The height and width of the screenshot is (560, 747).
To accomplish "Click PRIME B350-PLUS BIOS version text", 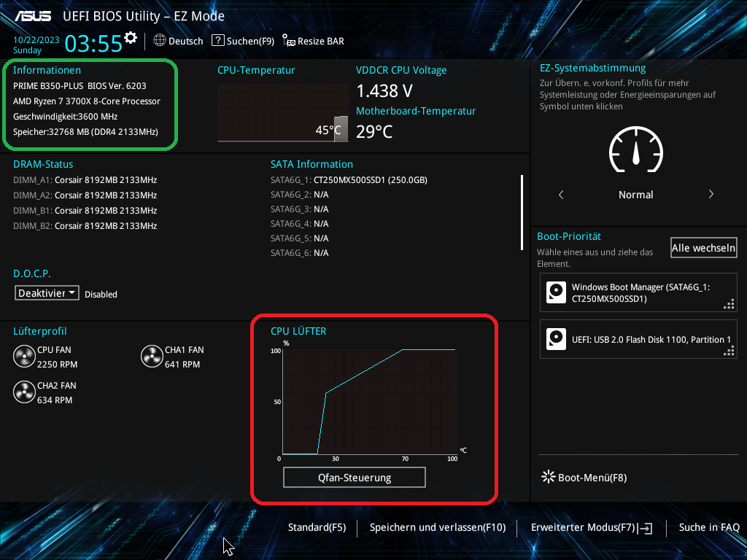I will click(80, 86).
